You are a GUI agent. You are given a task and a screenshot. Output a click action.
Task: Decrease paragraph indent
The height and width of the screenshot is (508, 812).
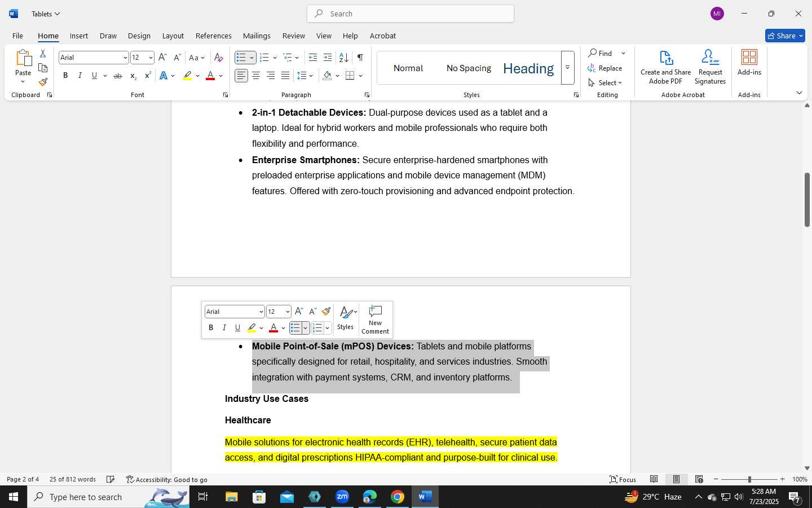tap(313, 58)
